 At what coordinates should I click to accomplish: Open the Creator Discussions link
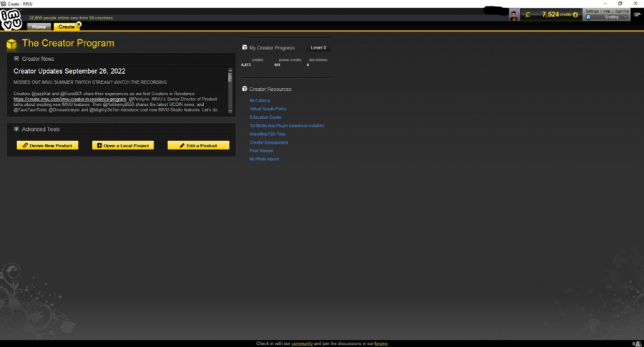tap(268, 142)
